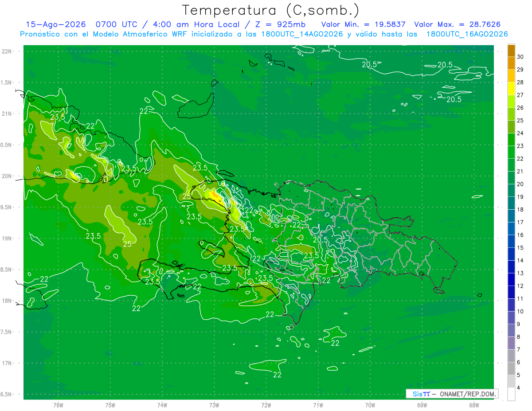Click the yellow swatch between 27 and 28
The image size is (532, 411).
coord(511,89)
